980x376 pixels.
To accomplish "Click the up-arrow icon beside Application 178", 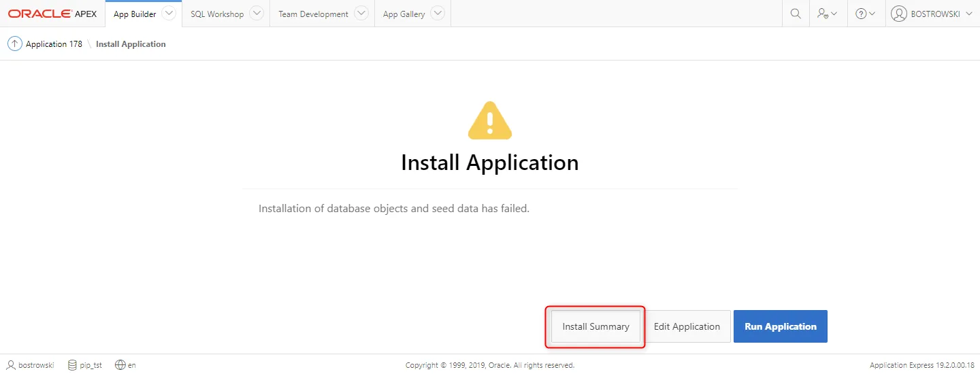I will tap(14, 44).
